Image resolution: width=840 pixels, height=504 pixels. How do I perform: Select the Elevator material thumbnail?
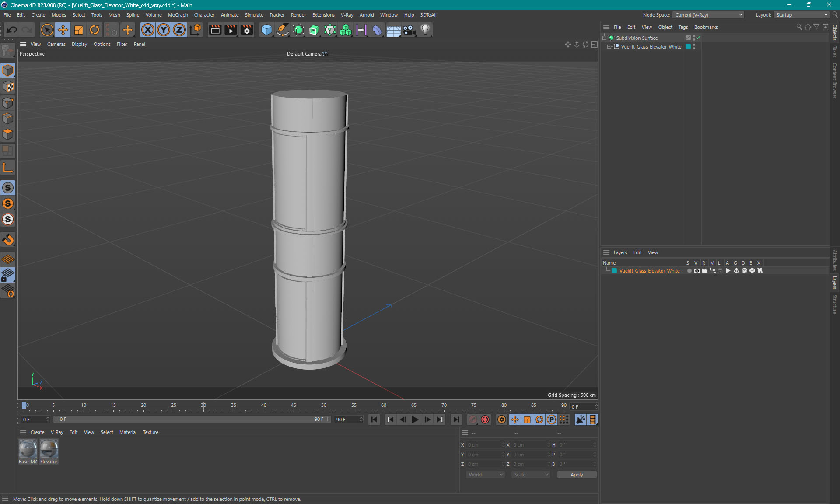(49, 449)
